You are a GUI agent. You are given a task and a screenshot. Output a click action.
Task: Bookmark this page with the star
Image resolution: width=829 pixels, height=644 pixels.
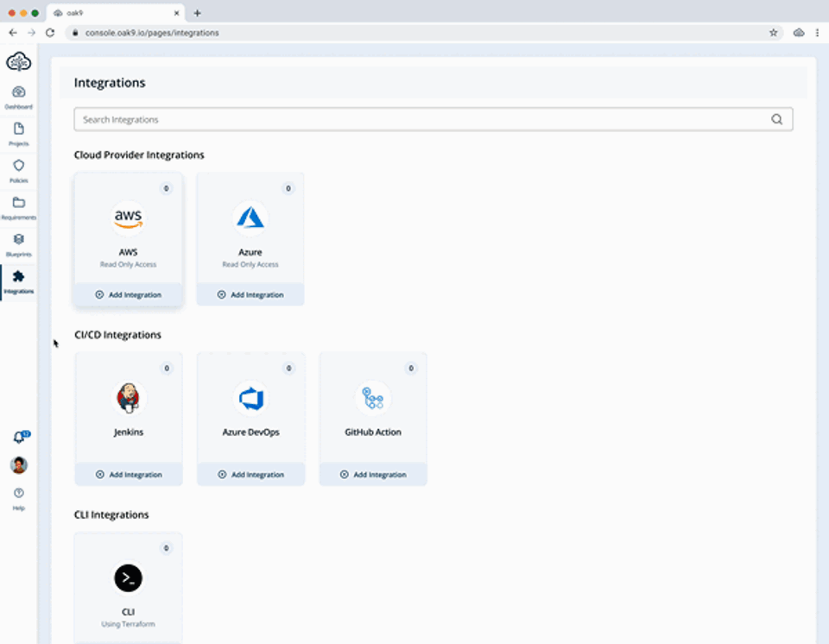pyautogui.click(x=773, y=33)
